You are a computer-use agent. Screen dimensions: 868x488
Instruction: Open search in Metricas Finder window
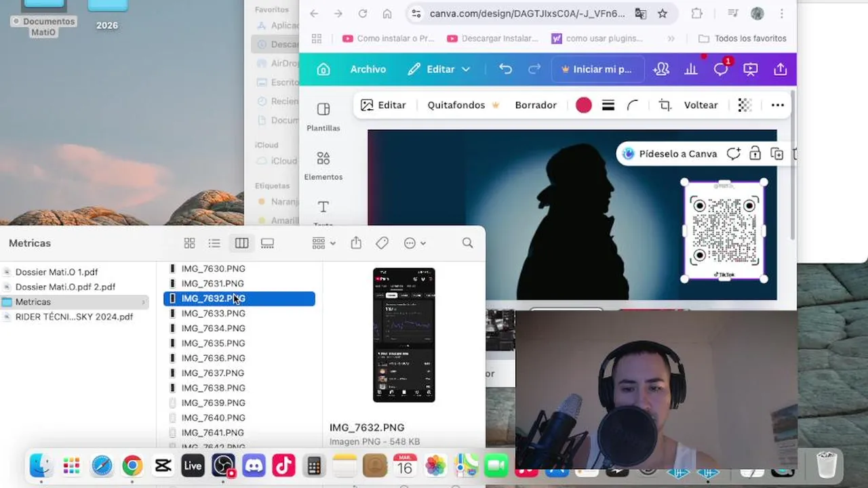pos(467,243)
